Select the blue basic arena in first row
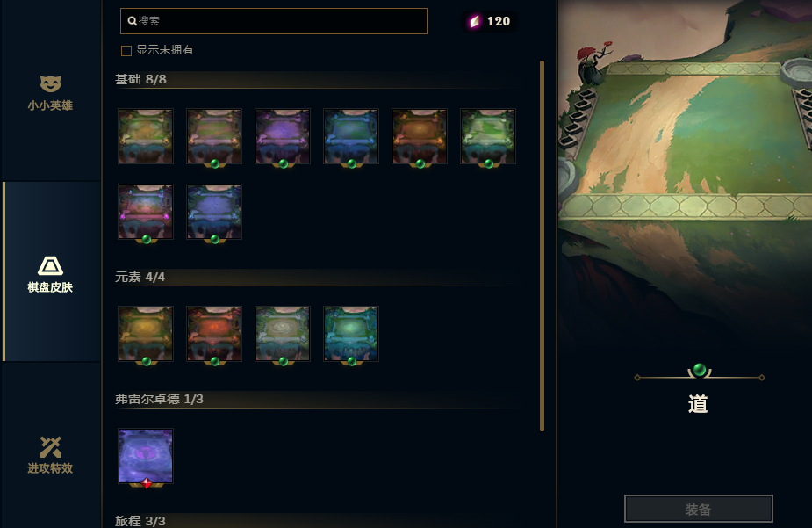The height and width of the screenshot is (528, 812). 350,136
